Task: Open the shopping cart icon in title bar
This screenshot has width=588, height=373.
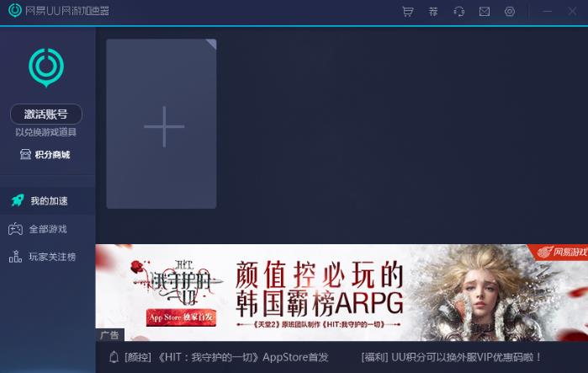Action: point(408,12)
